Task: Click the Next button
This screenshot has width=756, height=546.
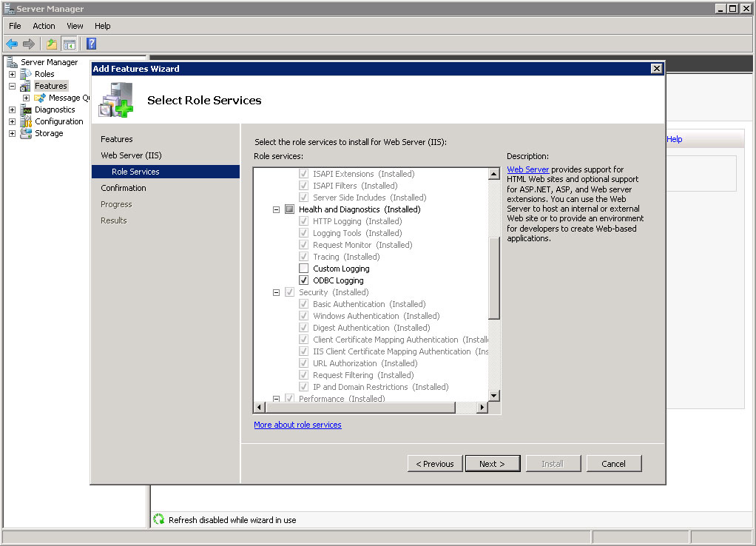Action: [x=492, y=464]
